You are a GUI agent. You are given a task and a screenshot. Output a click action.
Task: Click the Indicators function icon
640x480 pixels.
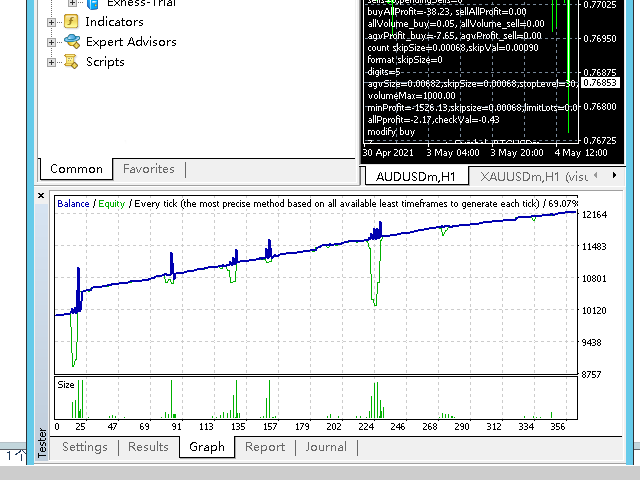click(71, 21)
